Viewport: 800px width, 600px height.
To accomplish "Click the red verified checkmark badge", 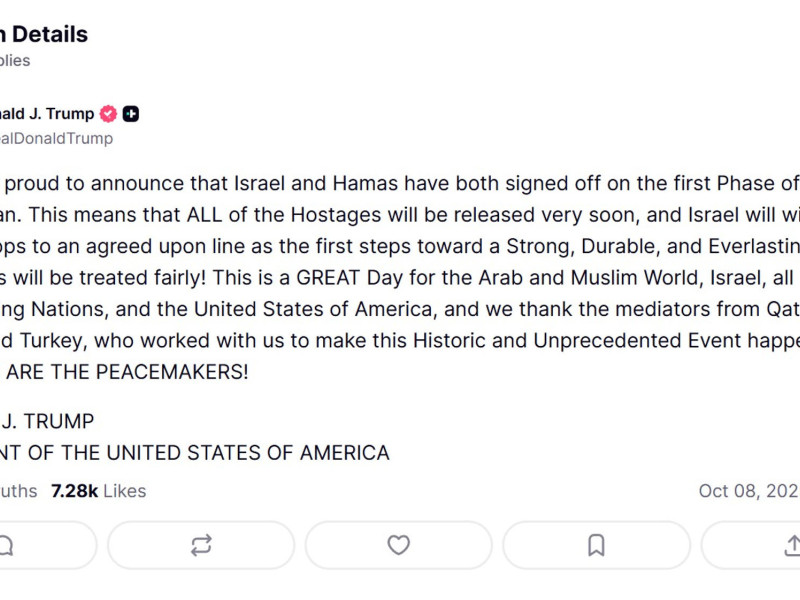I will pyautogui.click(x=108, y=114).
